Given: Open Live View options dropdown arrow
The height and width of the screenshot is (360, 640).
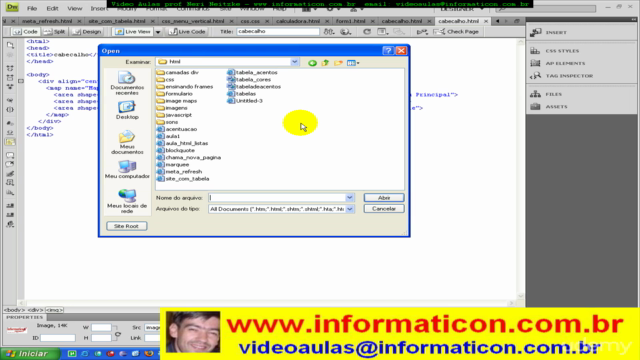Looking at the screenshot, I should point(158,32).
